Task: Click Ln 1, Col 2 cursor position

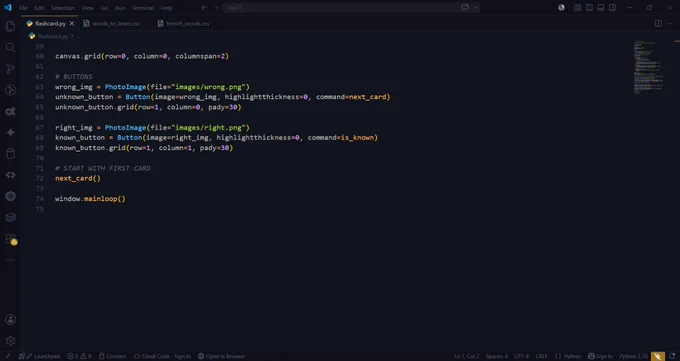Action: coord(467,356)
